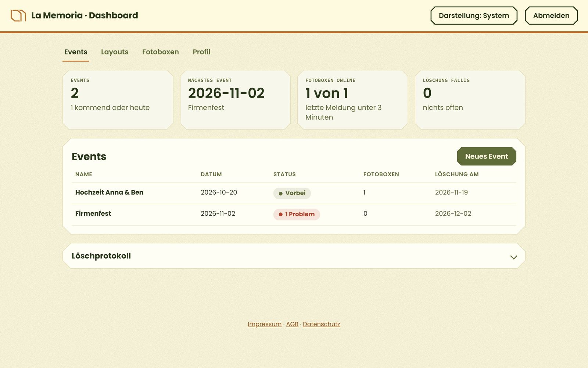Viewport: 588px width, 368px height.
Task: Open the Hochzeit Anna & Ben event
Action: point(110,192)
